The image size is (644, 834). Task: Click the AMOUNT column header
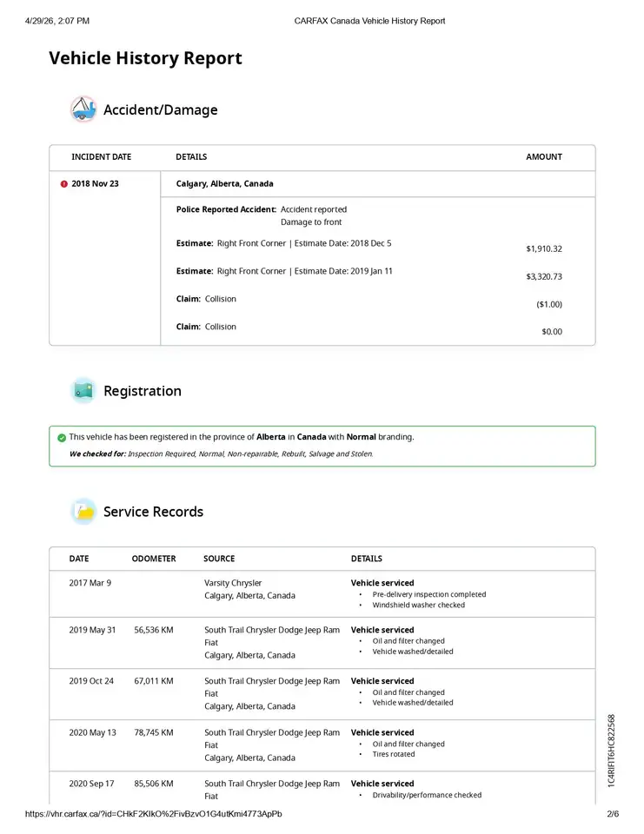[544, 157]
